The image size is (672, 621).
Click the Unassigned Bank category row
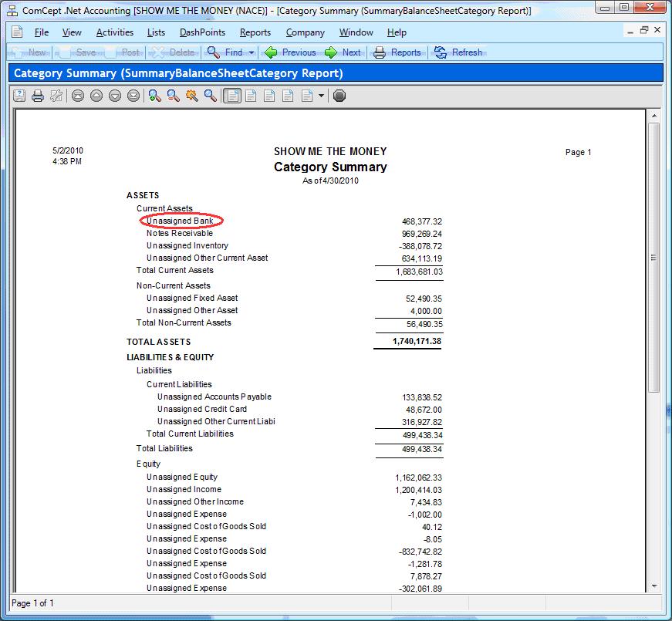pos(181,221)
